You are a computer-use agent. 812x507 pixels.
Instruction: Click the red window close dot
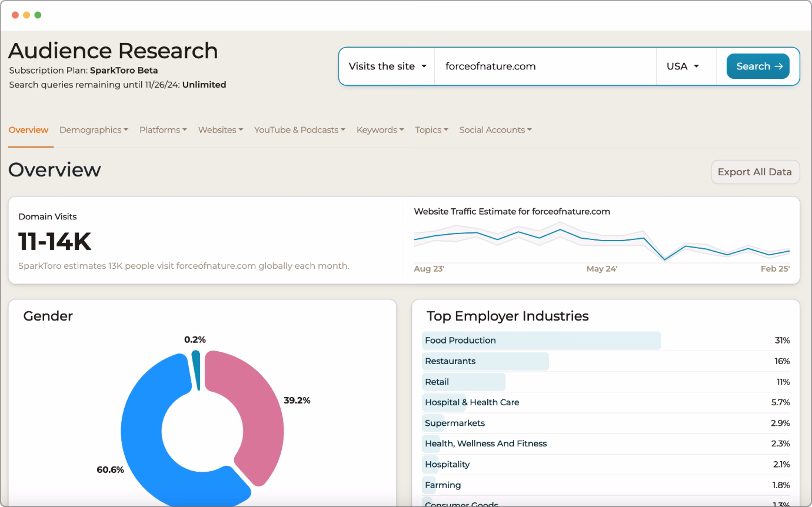pos(15,15)
